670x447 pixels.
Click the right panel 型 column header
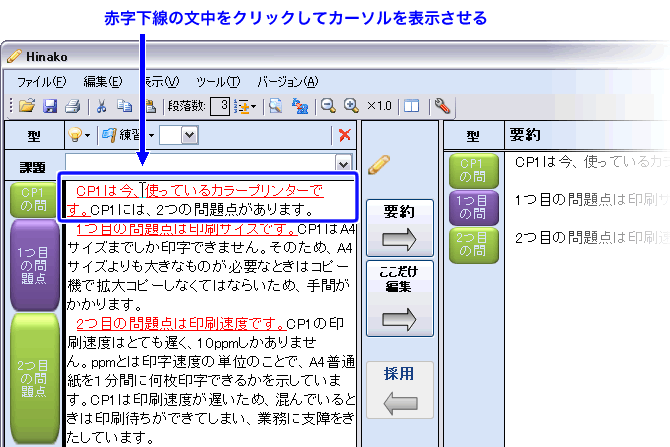click(473, 136)
